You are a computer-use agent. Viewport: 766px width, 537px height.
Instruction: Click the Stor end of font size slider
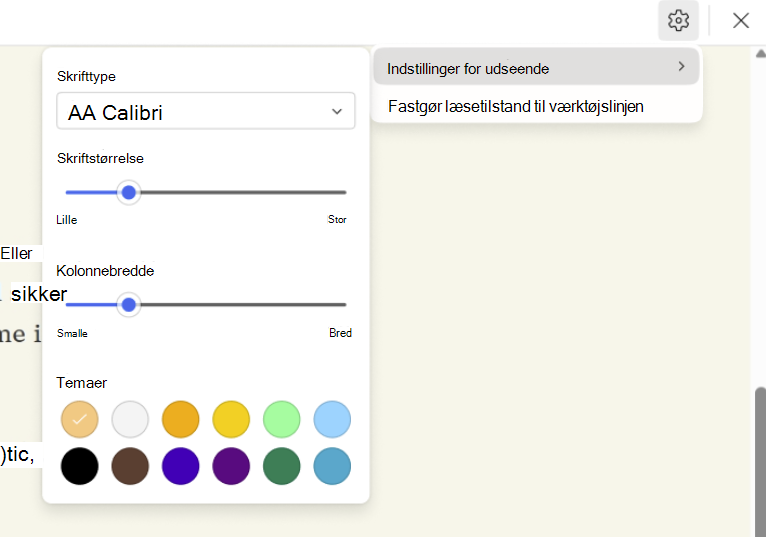(x=343, y=193)
